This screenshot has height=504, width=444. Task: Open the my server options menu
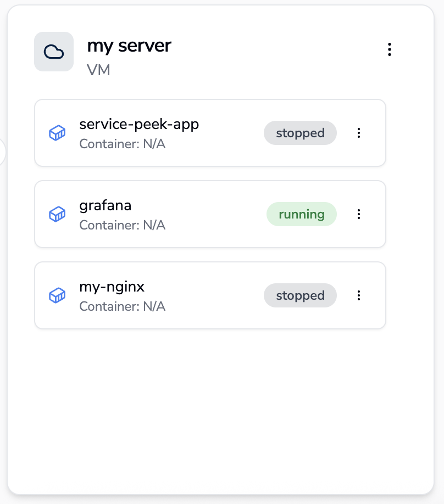click(x=389, y=49)
